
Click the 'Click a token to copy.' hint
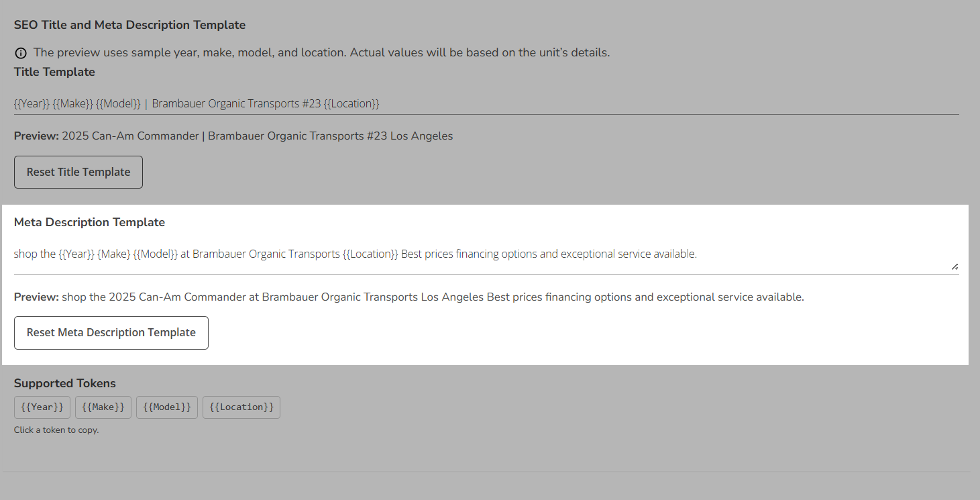(x=56, y=430)
